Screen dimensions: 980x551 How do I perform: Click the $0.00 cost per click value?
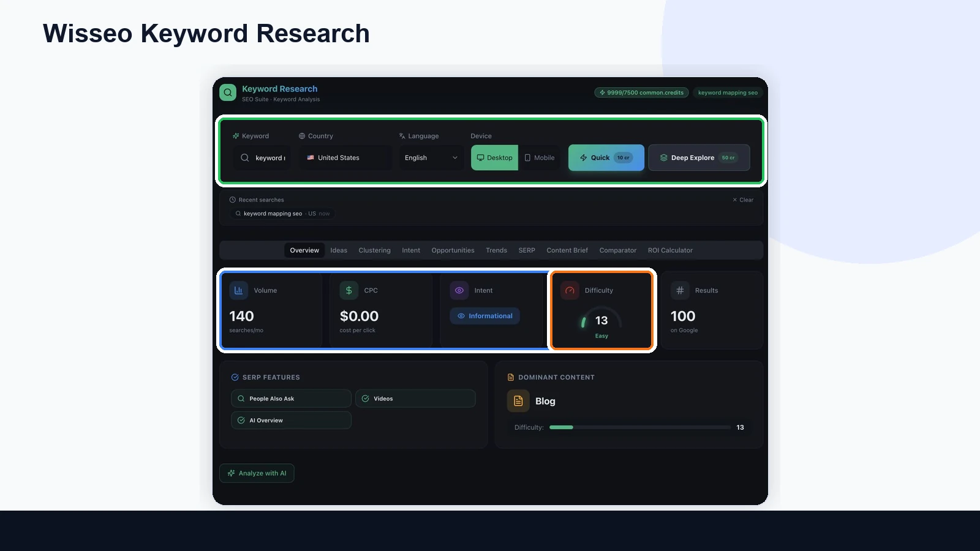359,316
